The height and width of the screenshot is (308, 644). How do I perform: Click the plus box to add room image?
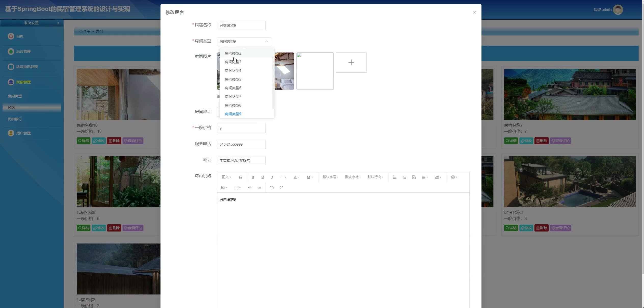click(351, 62)
